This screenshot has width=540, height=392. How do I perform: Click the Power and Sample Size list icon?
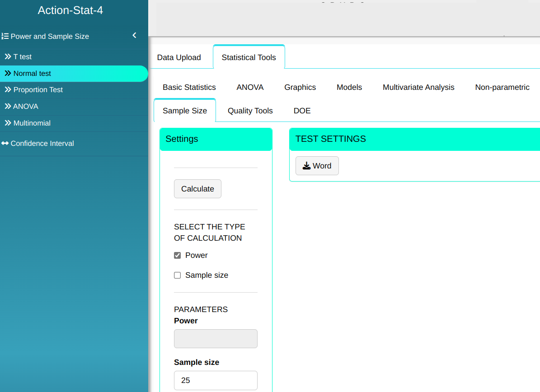tap(5, 36)
